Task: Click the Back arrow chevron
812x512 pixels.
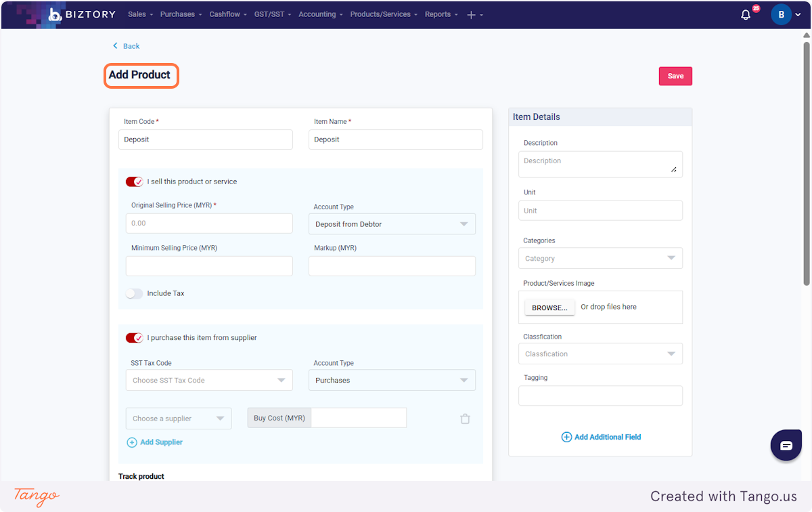Action: click(x=115, y=46)
